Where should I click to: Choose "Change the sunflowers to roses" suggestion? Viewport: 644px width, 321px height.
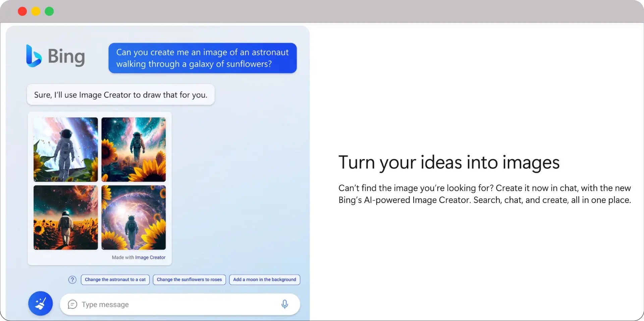[189, 280]
